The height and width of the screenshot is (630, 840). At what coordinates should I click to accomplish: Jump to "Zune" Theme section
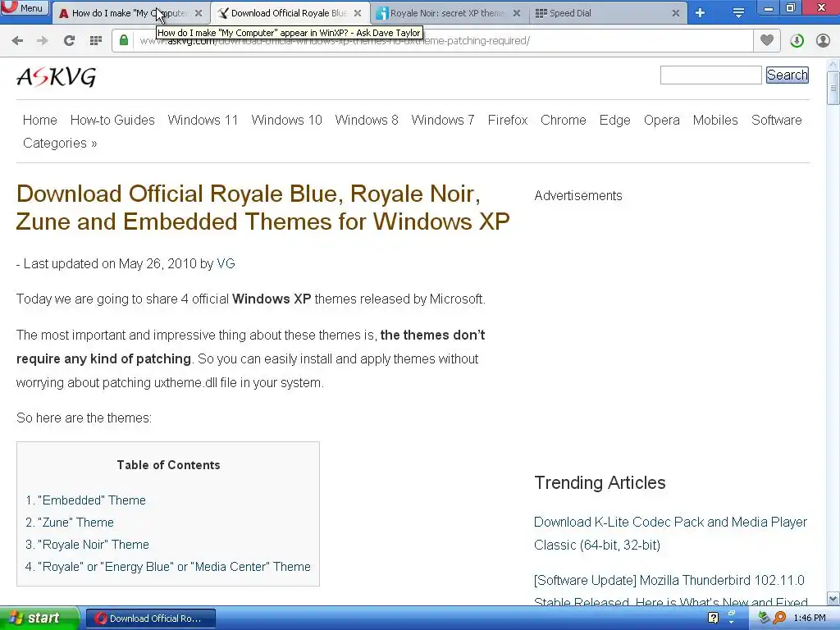[75, 523]
